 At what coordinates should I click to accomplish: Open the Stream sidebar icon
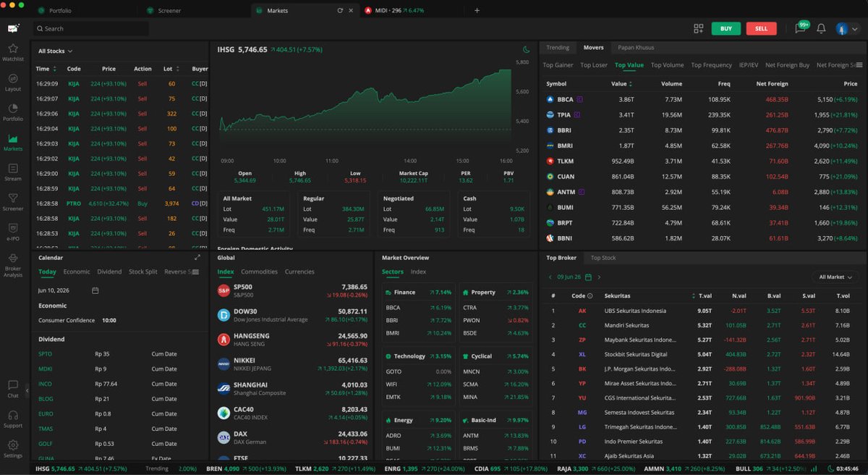(13, 172)
